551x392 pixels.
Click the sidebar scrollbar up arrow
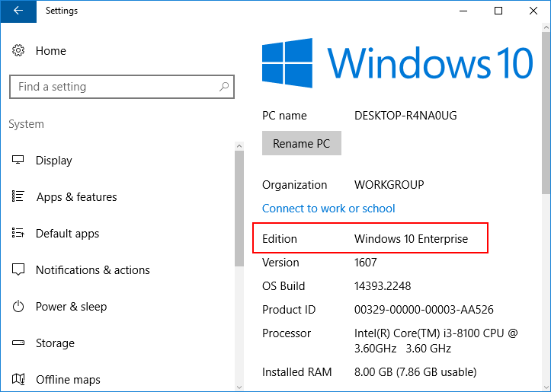(x=239, y=146)
